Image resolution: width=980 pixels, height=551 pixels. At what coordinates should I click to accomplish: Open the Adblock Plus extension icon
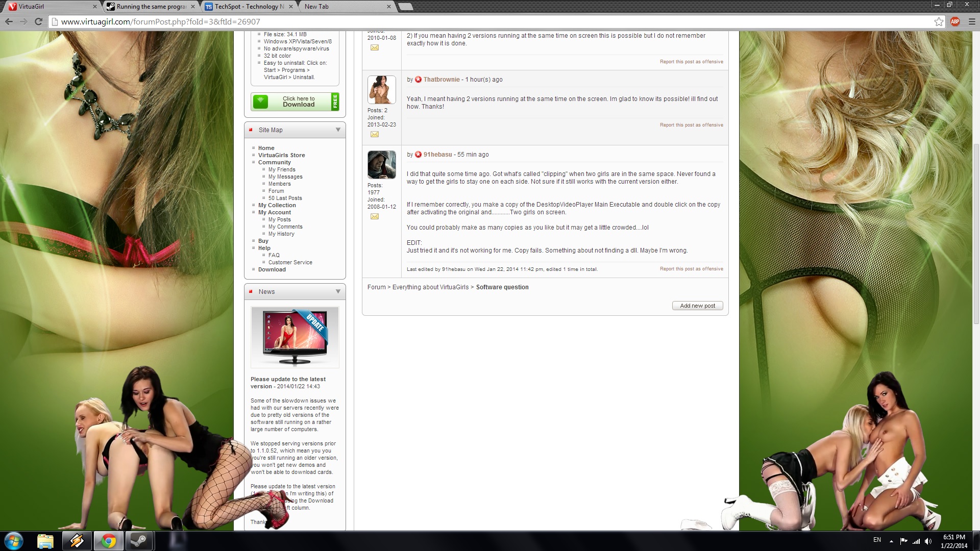tap(955, 21)
